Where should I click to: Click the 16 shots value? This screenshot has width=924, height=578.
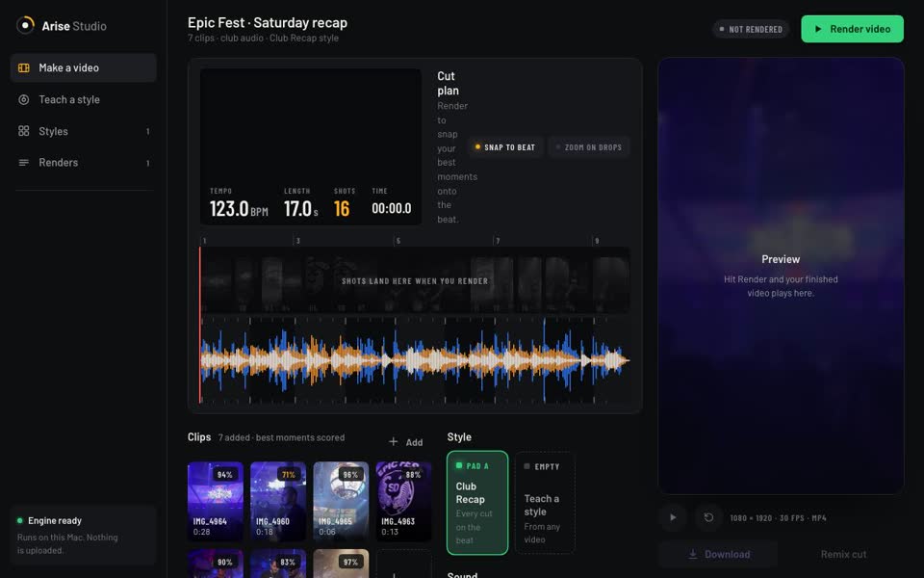coord(342,209)
